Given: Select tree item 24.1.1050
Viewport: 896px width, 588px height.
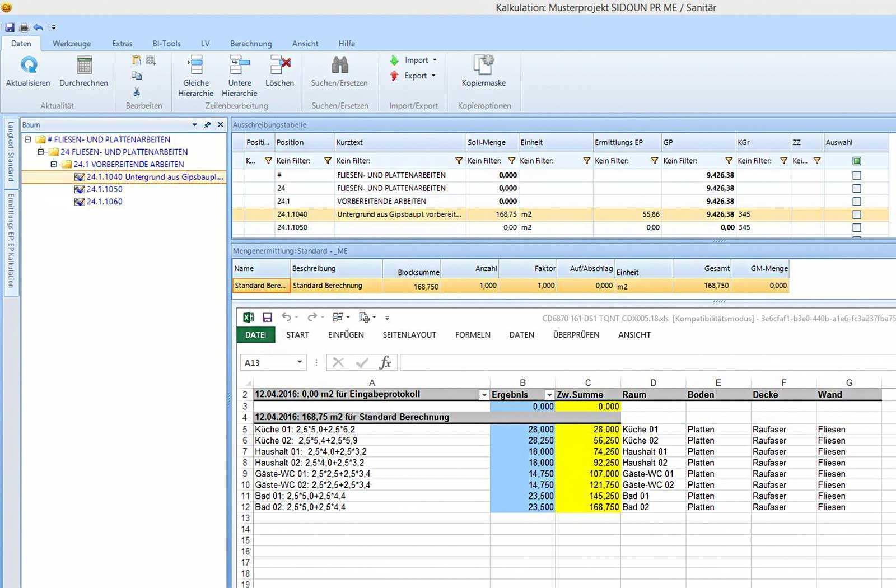Looking at the screenshot, I should [104, 189].
